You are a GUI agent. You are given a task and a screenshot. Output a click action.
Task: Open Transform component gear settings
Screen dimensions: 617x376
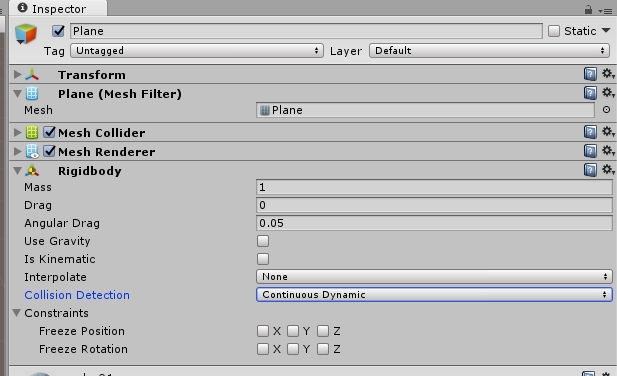[x=608, y=74]
